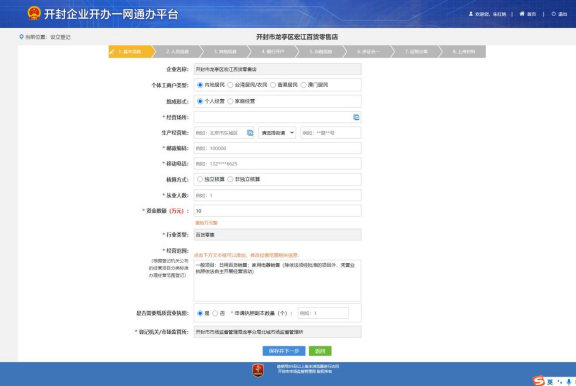Click the Sogou input method S icon
The height and width of the screenshot is (386, 576).
[x=539, y=381]
